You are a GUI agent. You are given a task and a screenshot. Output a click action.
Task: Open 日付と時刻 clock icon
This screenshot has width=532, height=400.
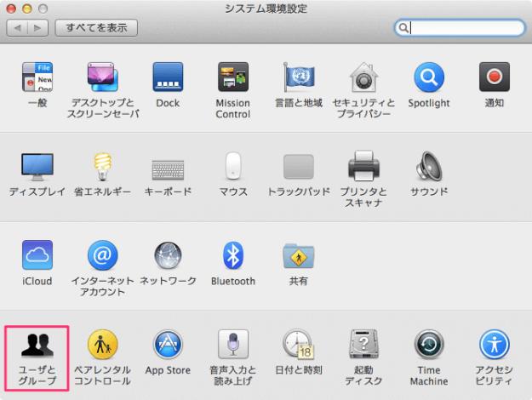point(299,344)
